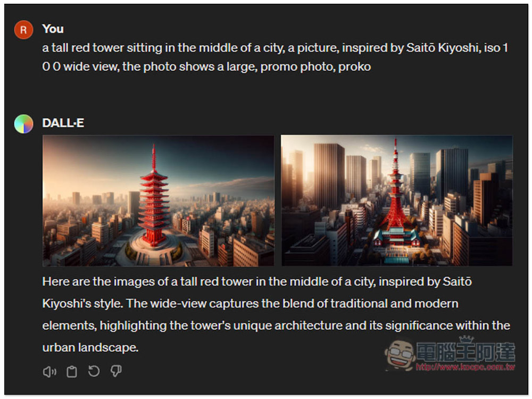Image resolution: width=532 pixels, height=399 pixels.
Task: Click the read aloud speaker icon
Action: coord(49,371)
